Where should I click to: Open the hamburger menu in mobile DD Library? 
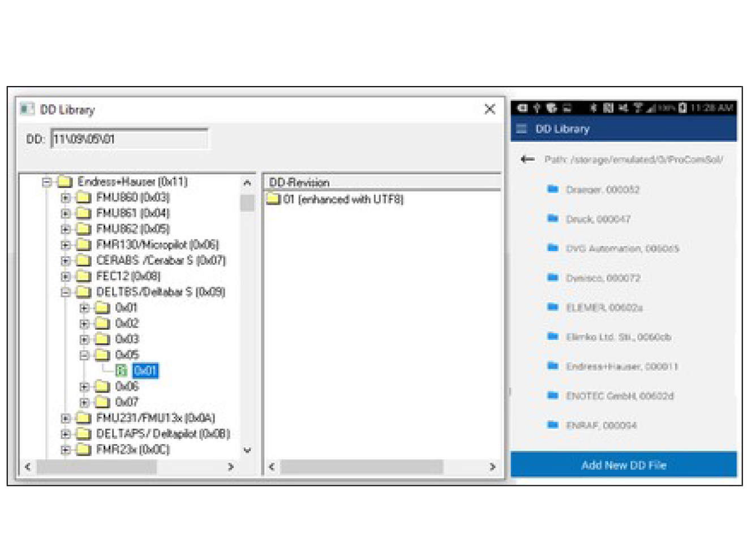click(x=521, y=129)
